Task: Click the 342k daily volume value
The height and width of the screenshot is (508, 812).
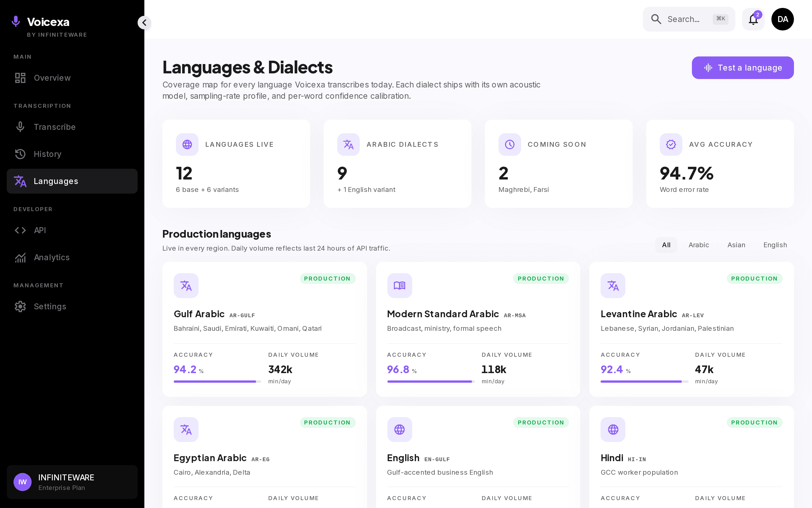Action: 280,369
